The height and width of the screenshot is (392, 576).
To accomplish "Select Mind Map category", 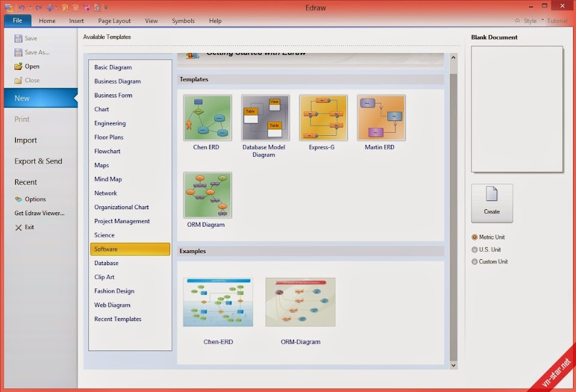I will click(x=108, y=179).
